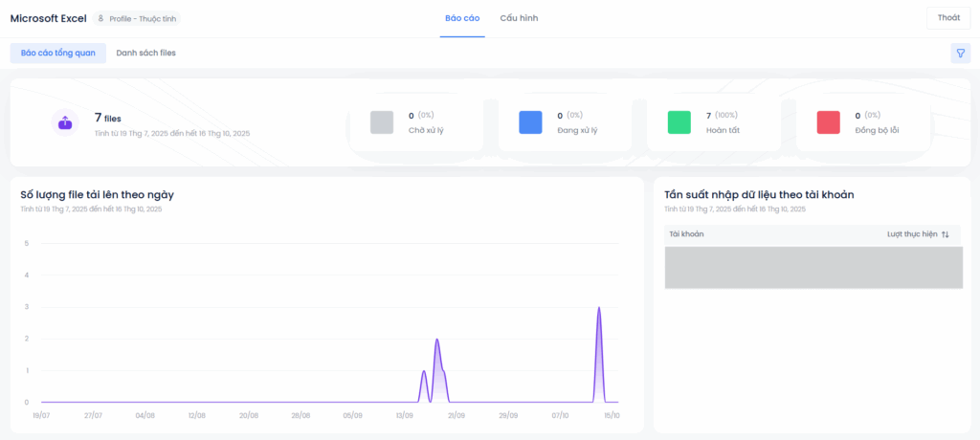The height and width of the screenshot is (440, 980).
Task: Click the tallest chart peak near 15/10
Action: click(x=599, y=309)
